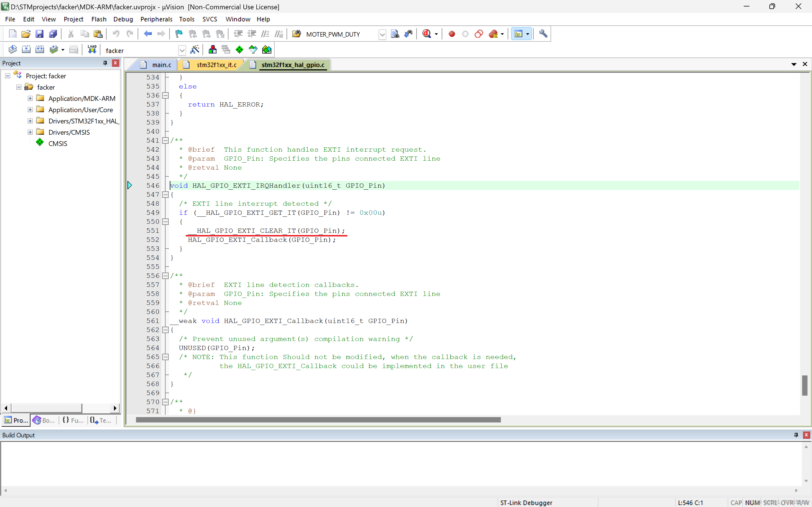Image resolution: width=812 pixels, height=507 pixels.
Task: Expand the Drivers/CMSIS folder
Action: (30, 132)
